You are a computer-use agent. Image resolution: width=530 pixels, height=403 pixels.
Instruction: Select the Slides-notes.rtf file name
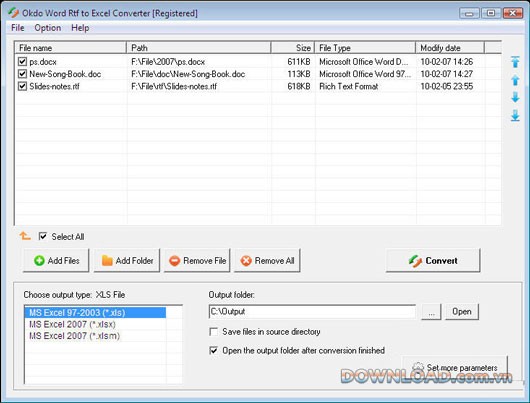click(54, 86)
